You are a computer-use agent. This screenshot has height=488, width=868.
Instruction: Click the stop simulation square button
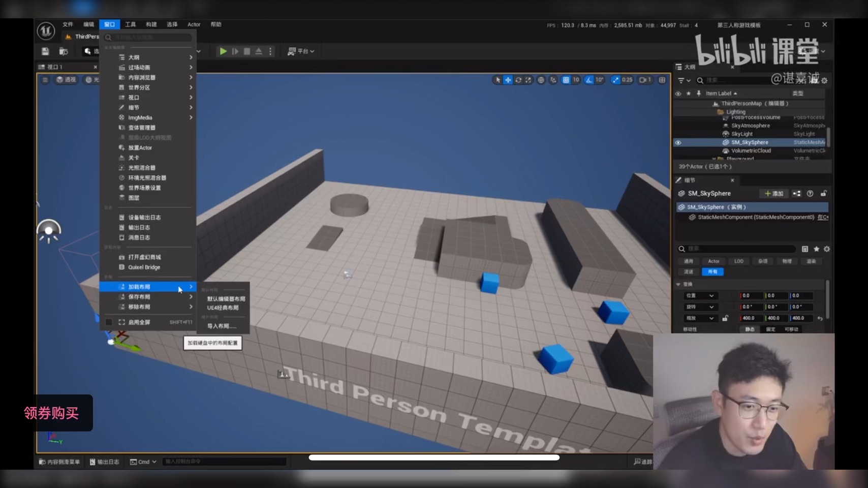(x=247, y=51)
